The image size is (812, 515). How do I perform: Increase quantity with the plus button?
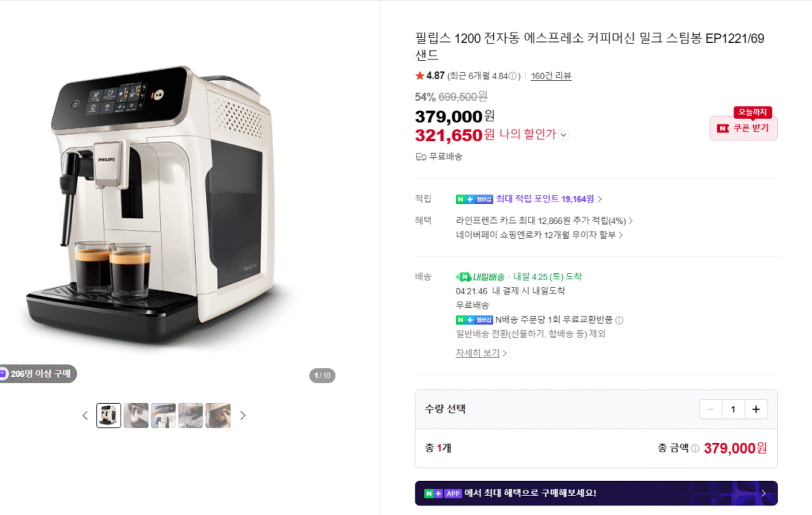point(756,409)
